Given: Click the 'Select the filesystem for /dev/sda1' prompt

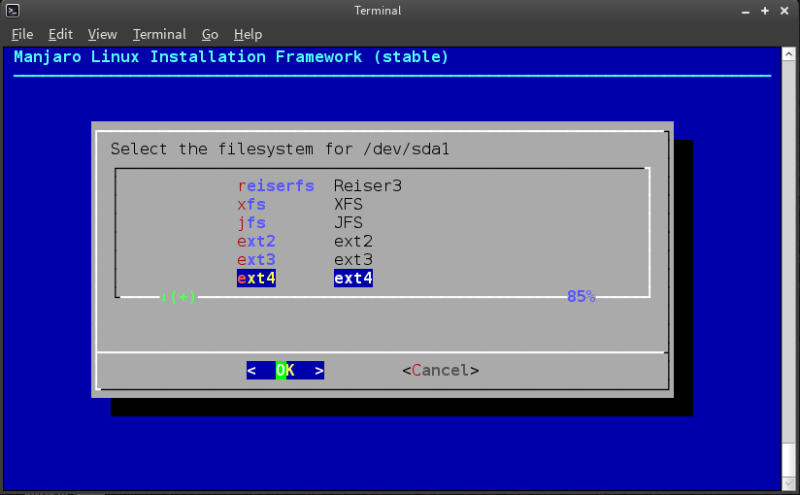Looking at the screenshot, I should tap(280, 149).
